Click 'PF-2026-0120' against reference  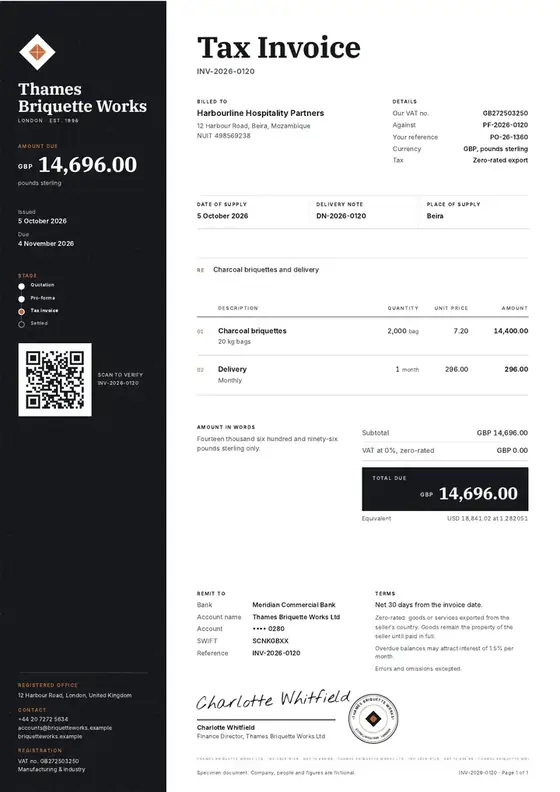pyautogui.click(x=505, y=125)
